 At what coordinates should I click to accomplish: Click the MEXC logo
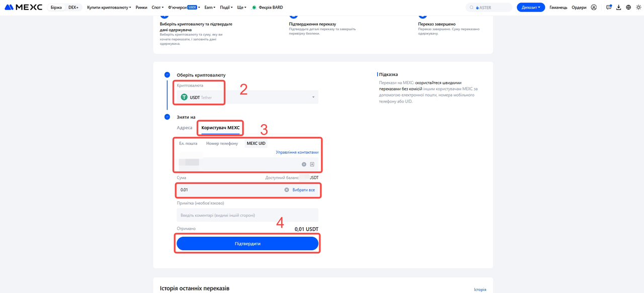click(23, 8)
